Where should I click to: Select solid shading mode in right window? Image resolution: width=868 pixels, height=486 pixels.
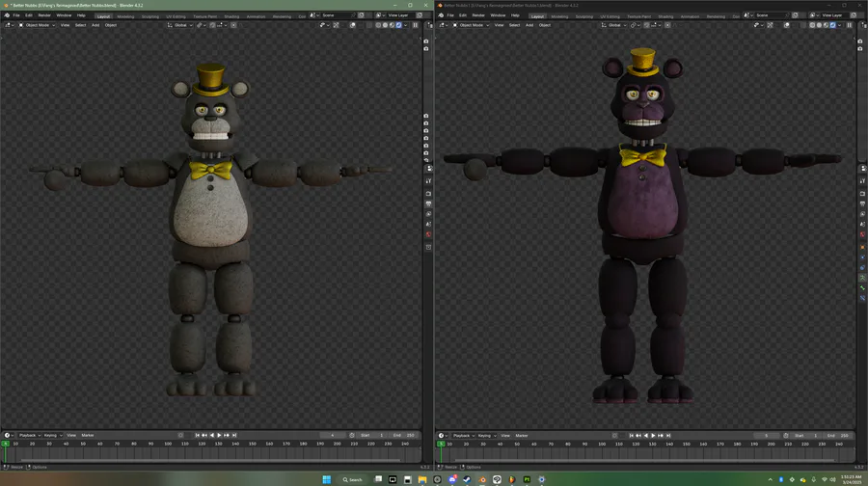coord(819,25)
